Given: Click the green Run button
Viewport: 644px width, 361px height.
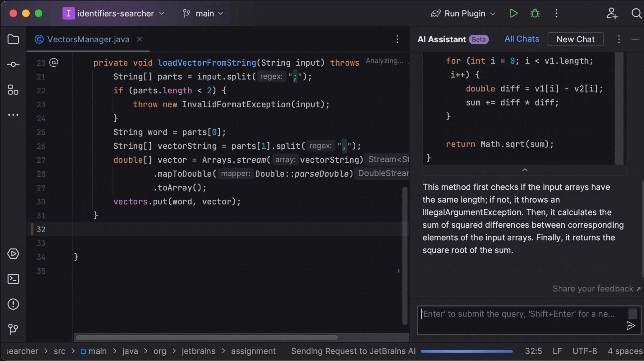Looking at the screenshot, I should (513, 13).
